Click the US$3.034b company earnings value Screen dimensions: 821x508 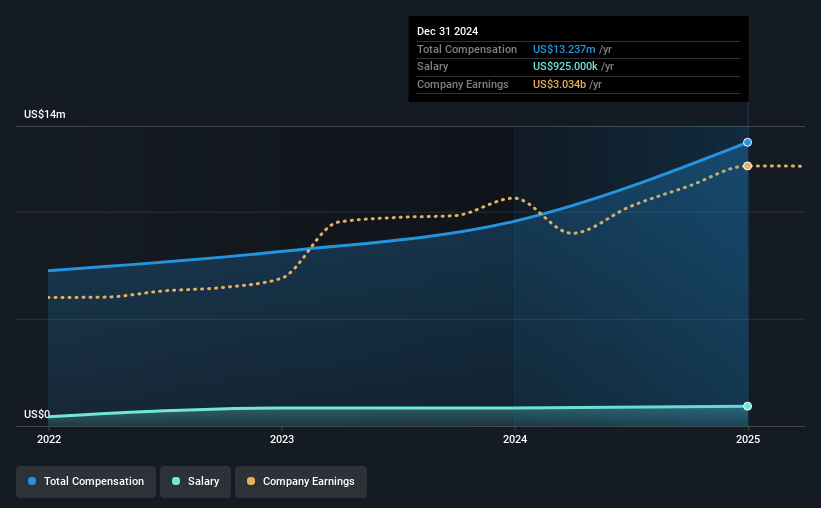tap(559, 84)
